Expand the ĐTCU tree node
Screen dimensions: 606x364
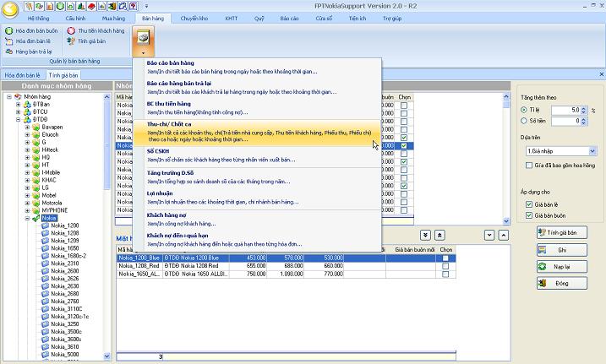[x=18, y=112]
